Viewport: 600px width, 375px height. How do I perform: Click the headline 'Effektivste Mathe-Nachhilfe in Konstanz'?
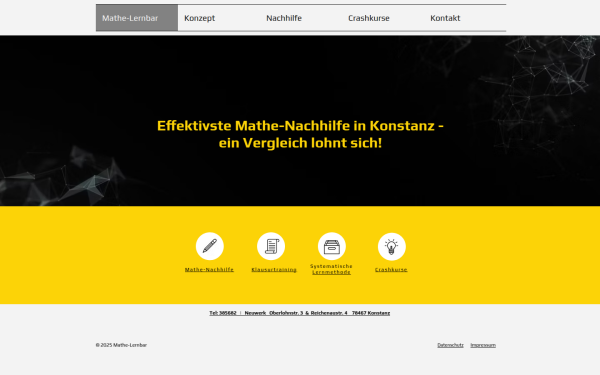coord(300,134)
